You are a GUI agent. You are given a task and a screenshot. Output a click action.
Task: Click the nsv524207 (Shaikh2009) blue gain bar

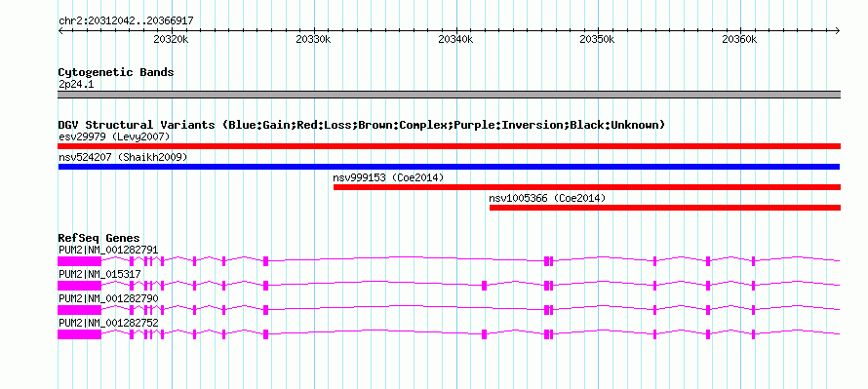[x=449, y=167]
